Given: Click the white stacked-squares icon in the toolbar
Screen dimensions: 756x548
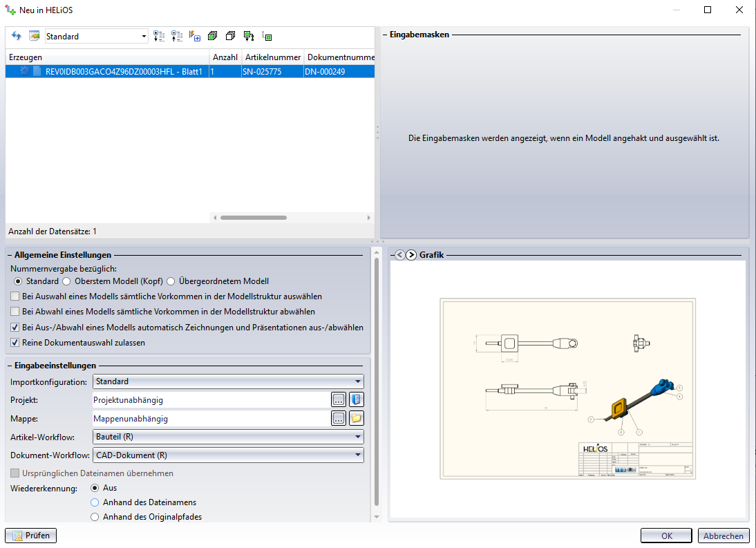Looking at the screenshot, I should click(x=230, y=36).
